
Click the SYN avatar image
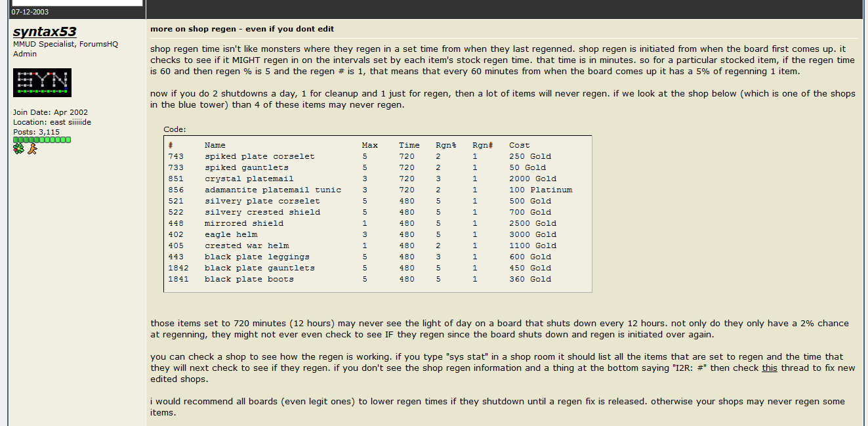click(x=42, y=83)
